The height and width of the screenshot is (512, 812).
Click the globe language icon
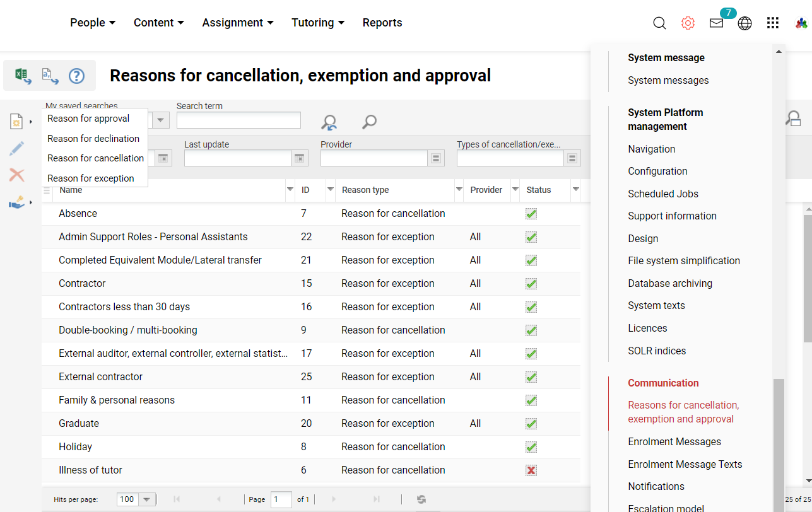(744, 23)
